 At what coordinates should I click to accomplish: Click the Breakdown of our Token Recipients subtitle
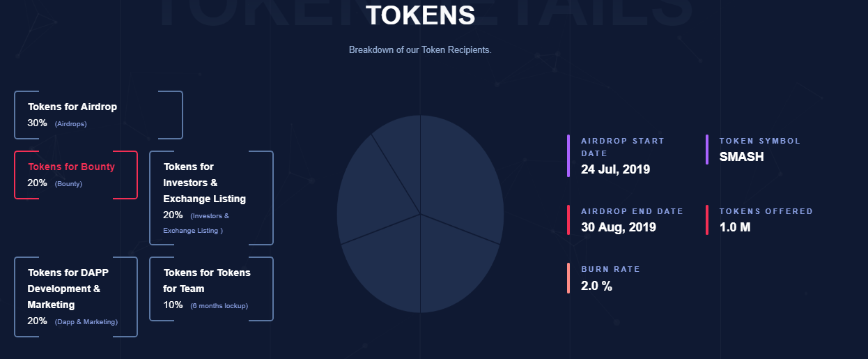click(420, 50)
